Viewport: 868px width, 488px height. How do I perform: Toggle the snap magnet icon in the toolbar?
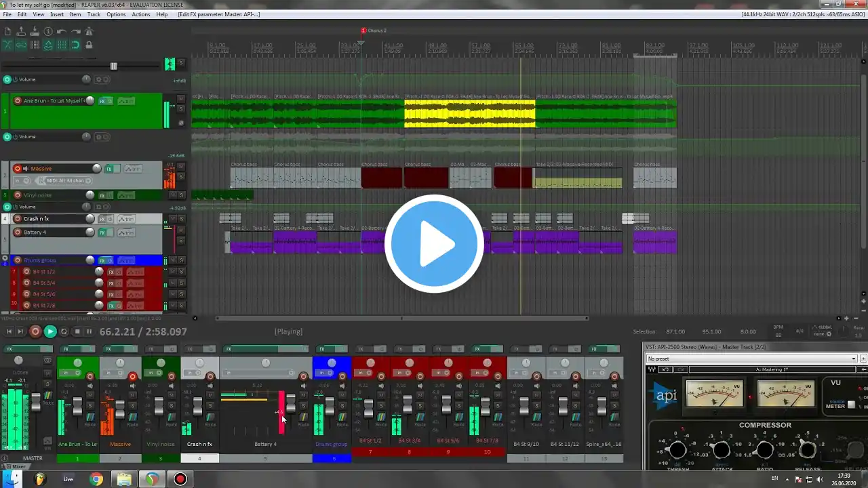(x=75, y=45)
